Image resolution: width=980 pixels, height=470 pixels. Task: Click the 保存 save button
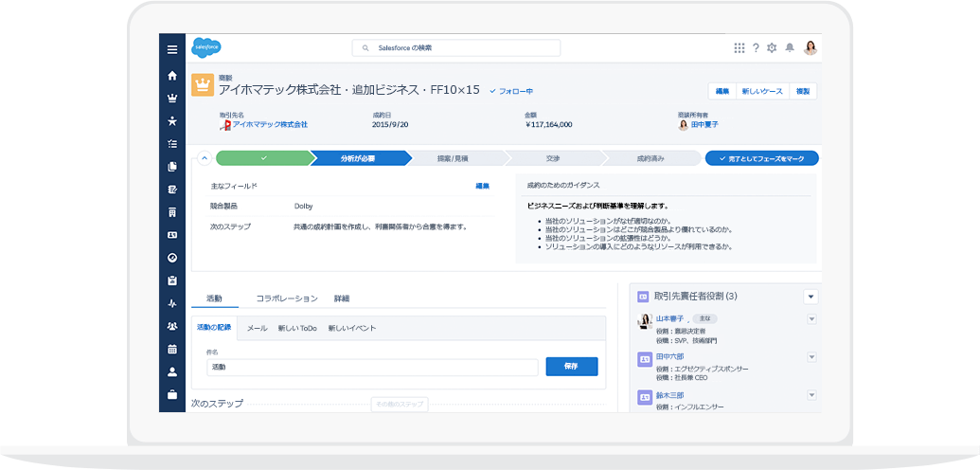pyautogui.click(x=571, y=366)
